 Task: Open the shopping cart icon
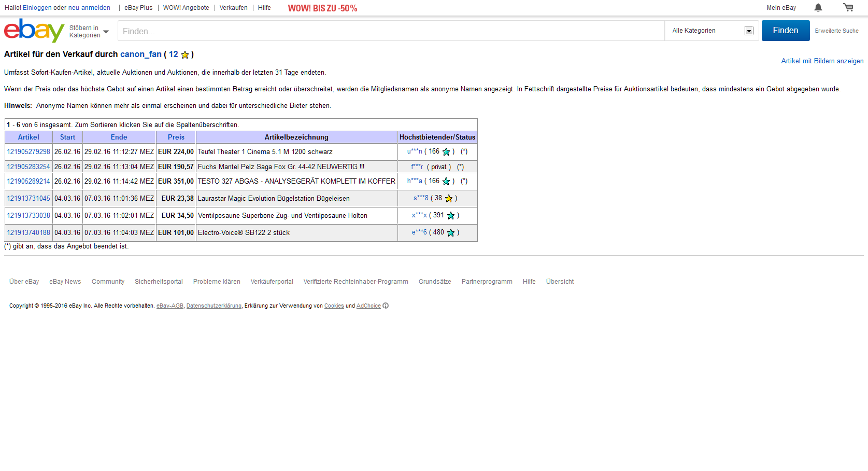pos(848,7)
